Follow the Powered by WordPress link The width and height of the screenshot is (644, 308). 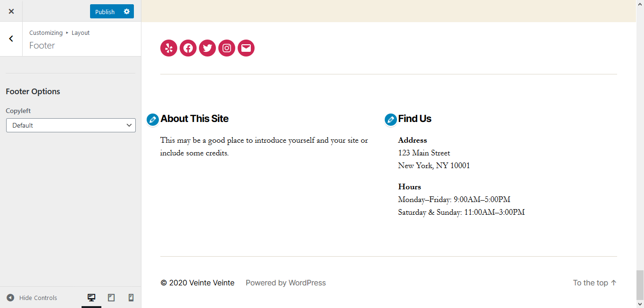coord(286,283)
